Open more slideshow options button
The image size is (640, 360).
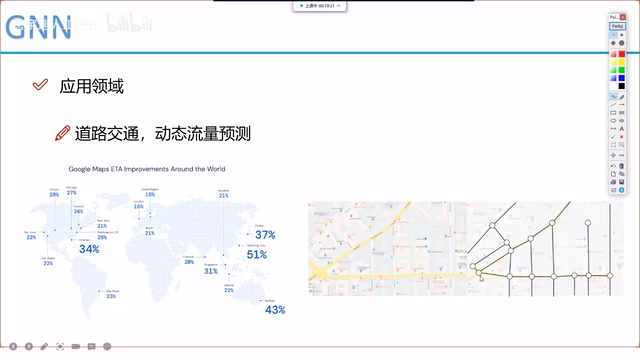[x=107, y=347]
